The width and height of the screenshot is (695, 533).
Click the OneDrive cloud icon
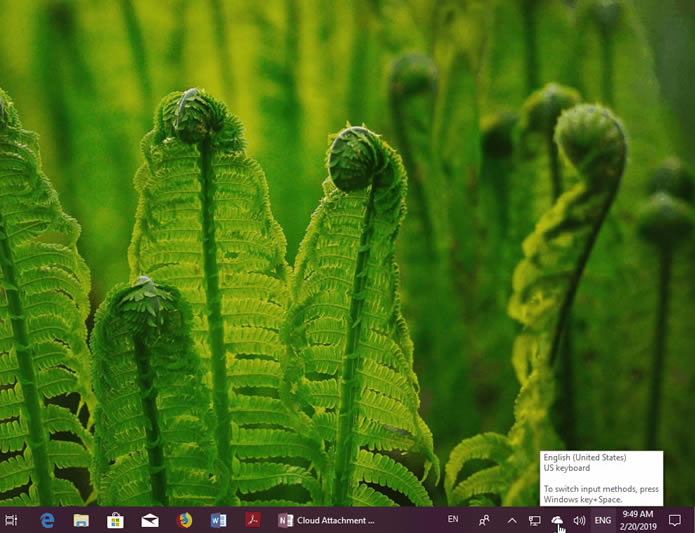point(557,520)
